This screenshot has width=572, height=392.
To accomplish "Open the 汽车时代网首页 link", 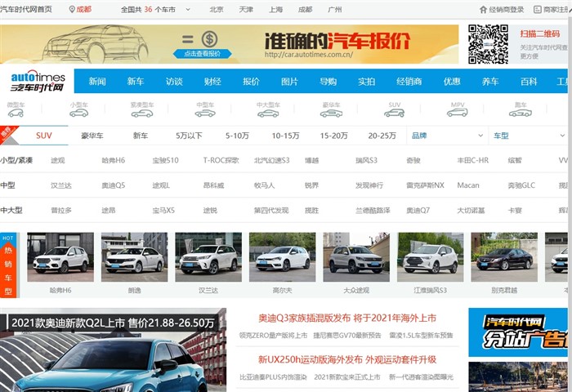I will click(x=26, y=10).
